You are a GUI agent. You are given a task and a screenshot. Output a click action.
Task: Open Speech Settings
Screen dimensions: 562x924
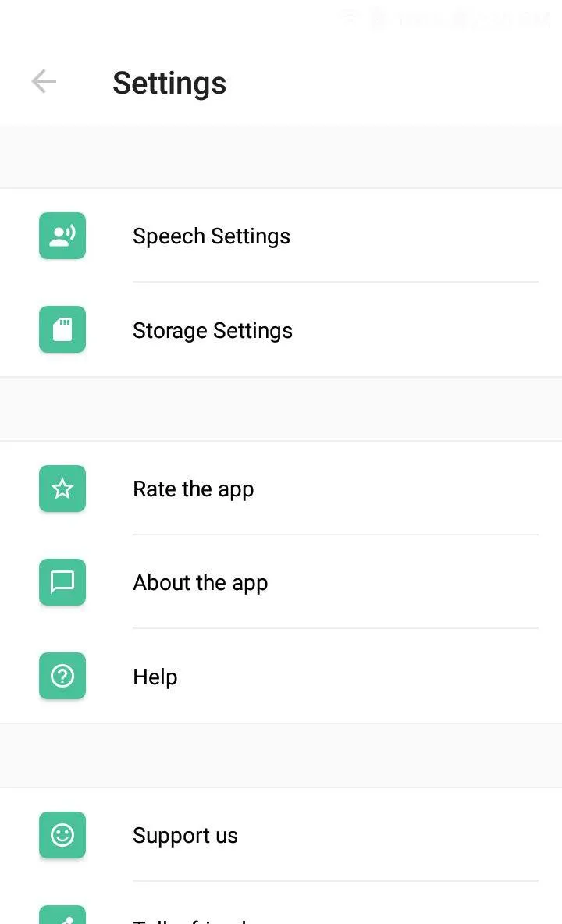pos(211,236)
